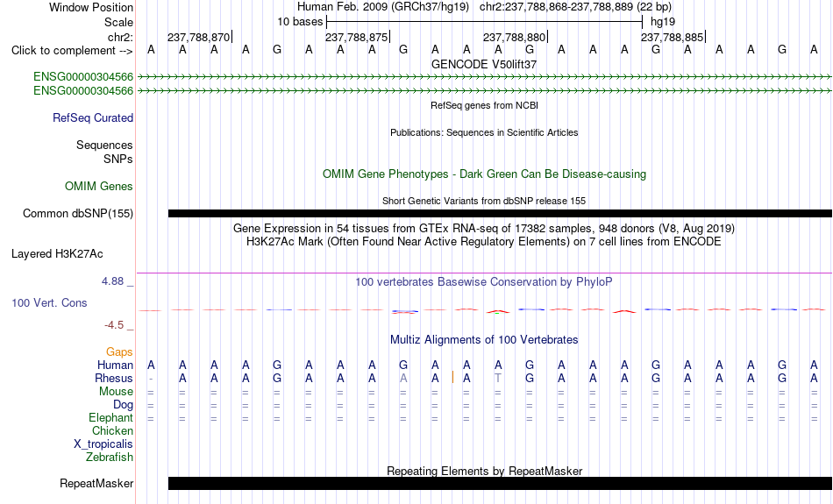Click the 'Click to complement -->' label

(72, 51)
